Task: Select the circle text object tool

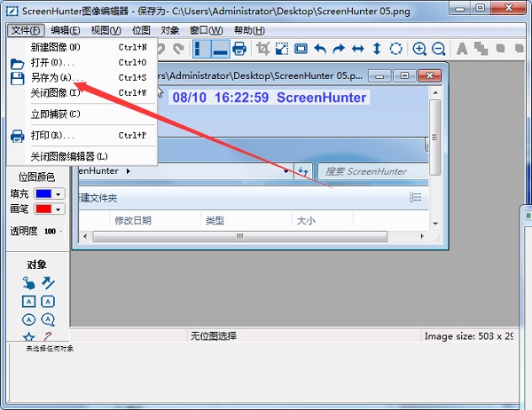Action: [x=29, y=319]
